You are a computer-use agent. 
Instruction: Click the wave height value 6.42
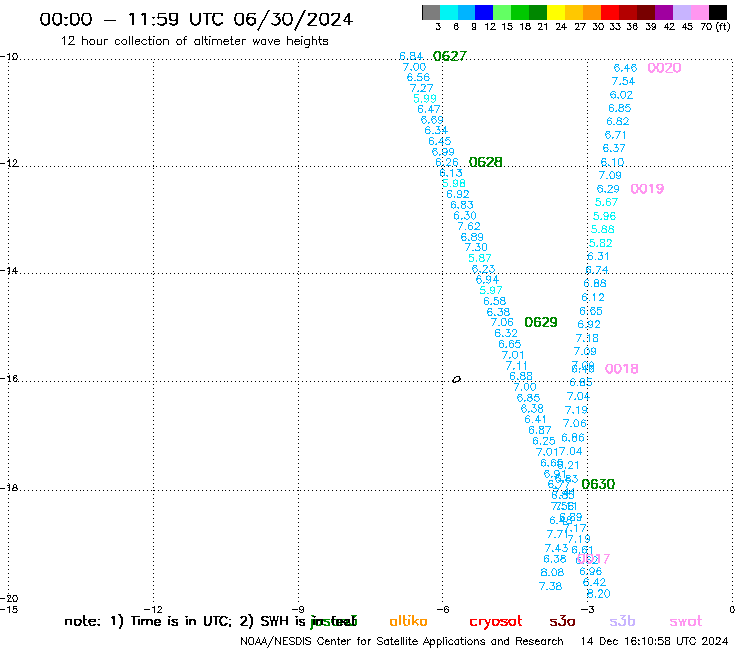click(594, 582)
